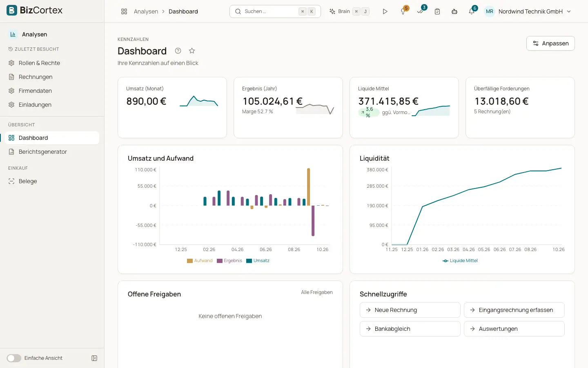
Task: Toggle the Einfache Ansicht switch
Action: coord(14,358)
